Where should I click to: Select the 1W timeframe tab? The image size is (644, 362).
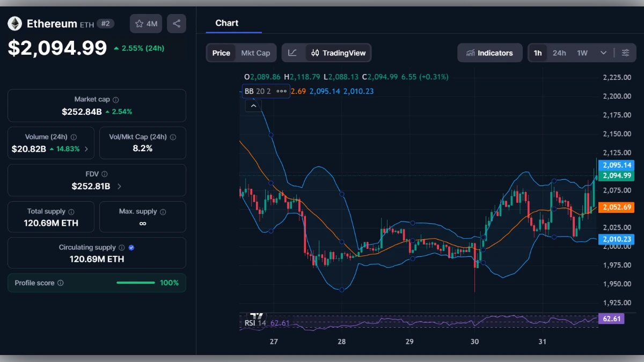(x=582, y=53)
